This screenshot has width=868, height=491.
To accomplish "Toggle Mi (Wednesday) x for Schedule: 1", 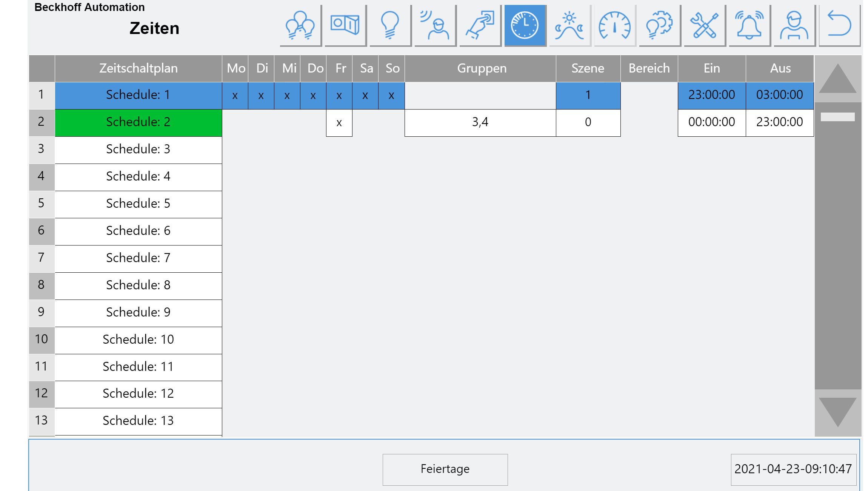I will (x=287, y=96).
